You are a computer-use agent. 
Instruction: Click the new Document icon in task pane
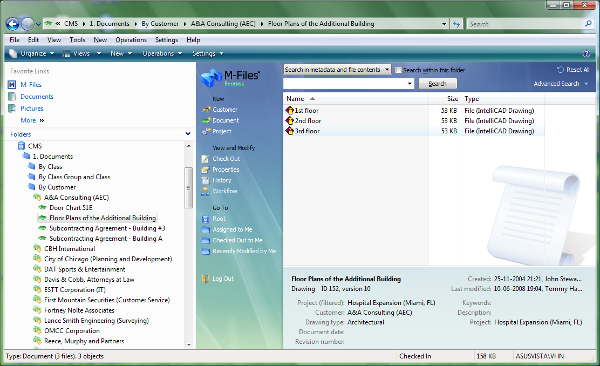pyautogui.click(x=206, y=121)
